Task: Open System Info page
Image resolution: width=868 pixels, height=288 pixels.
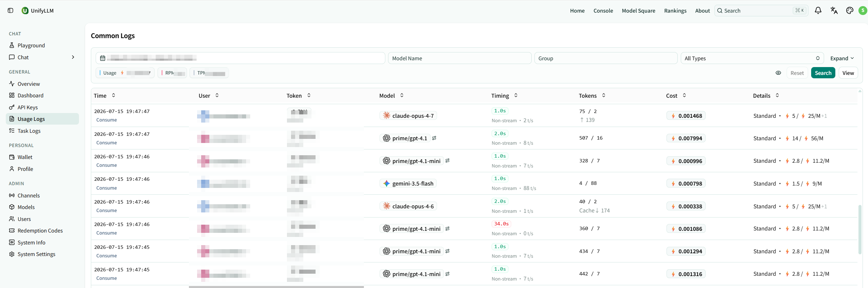Action: [x=42, y=242]
